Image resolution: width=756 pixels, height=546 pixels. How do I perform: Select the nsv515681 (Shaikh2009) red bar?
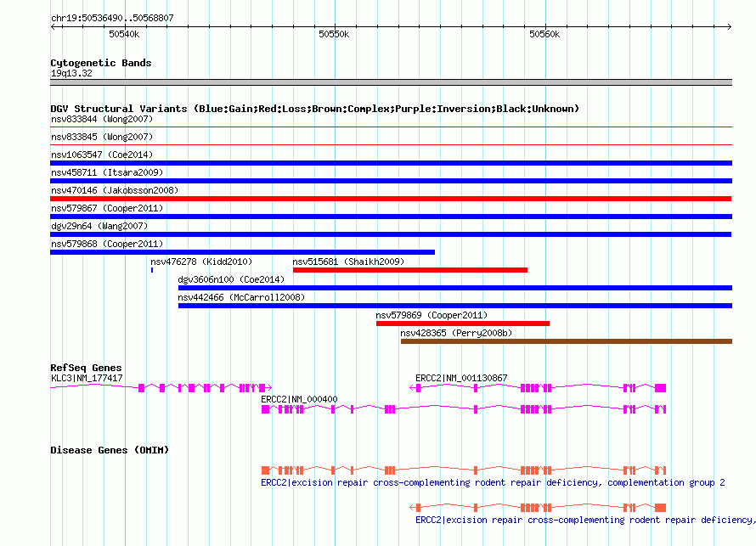click(410, 270)
